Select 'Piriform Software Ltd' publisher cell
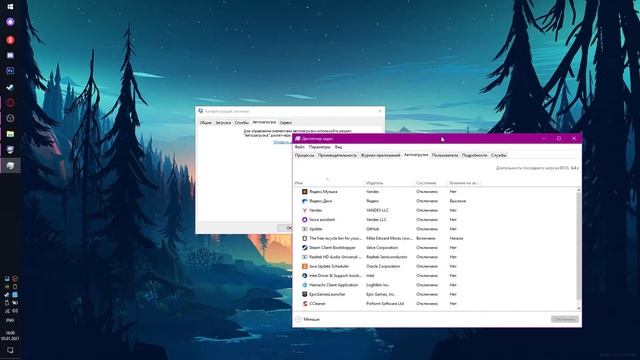 pyautogui.click(x=385, y=304)
